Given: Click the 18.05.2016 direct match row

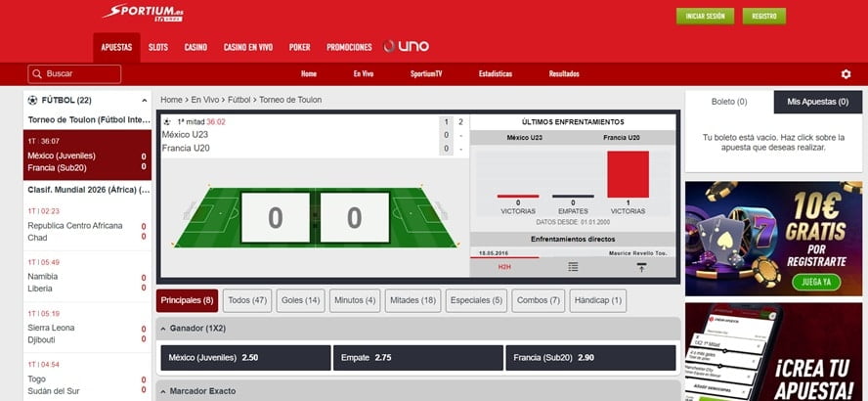Looking at the screenshot, I should (573, 253).
